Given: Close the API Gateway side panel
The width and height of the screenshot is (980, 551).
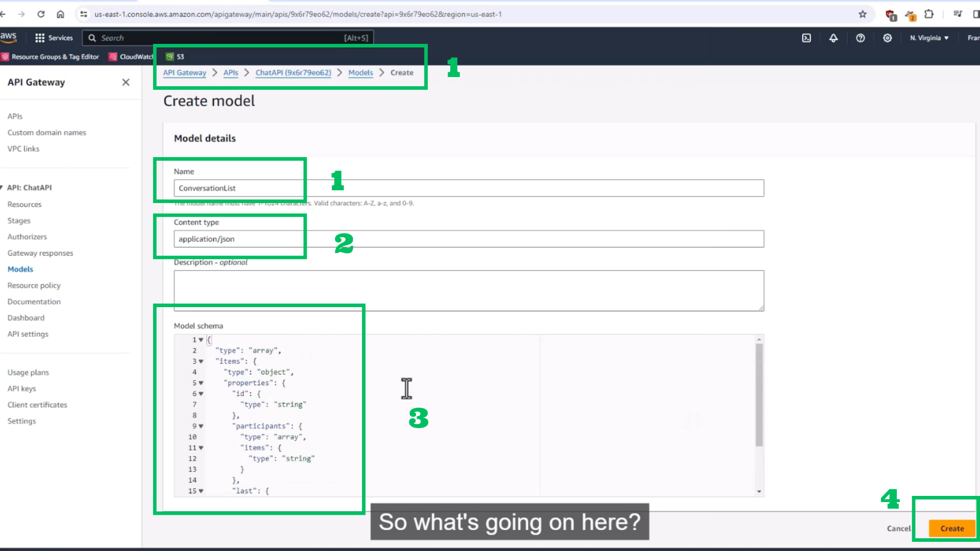Looking at the screenshot, I should (126, 82).
